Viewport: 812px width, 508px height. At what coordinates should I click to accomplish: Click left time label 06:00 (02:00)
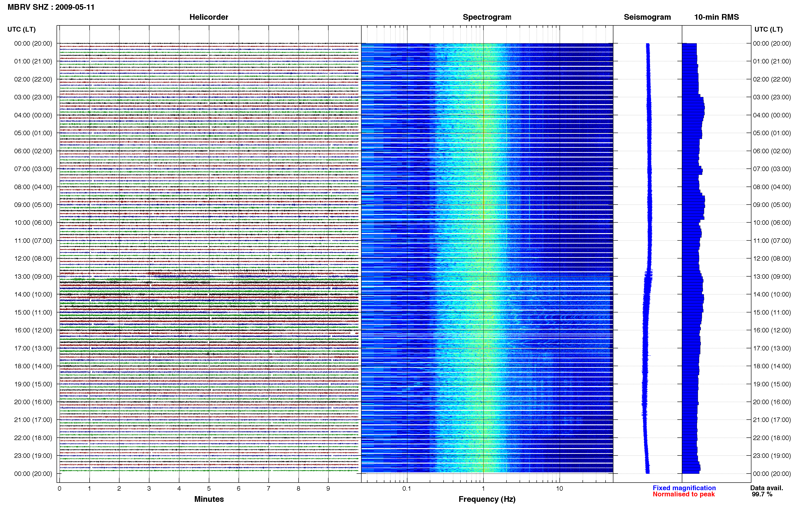pos(33,151)
